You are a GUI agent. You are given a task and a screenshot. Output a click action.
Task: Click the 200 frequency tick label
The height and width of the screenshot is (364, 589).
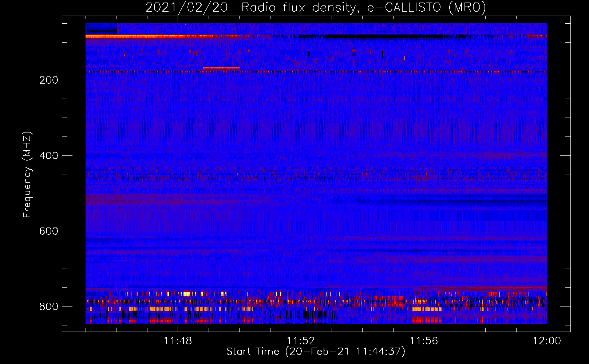point(48,80)
